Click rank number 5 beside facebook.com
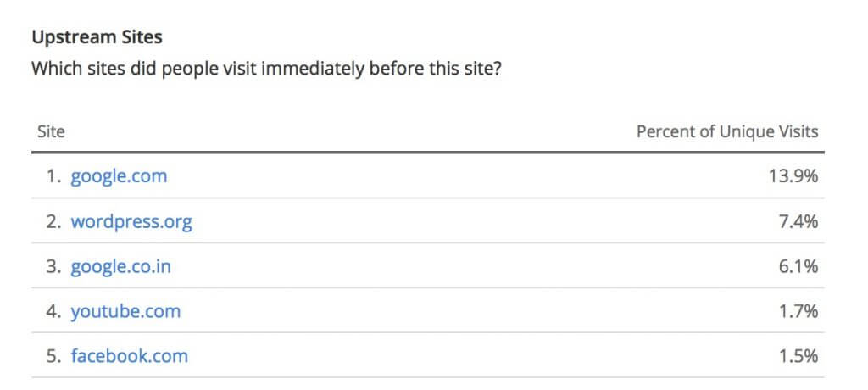Viewport: 868px width, 390px height. [53, 356]
